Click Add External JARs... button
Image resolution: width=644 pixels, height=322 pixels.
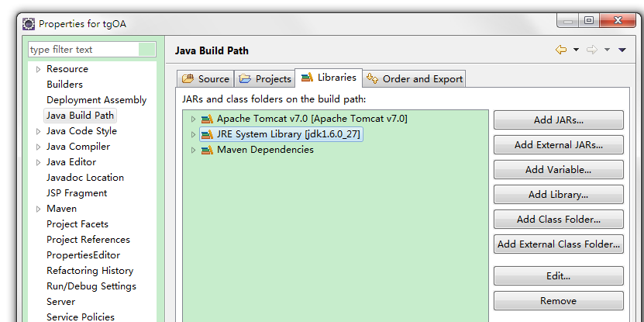coord(559,145)
